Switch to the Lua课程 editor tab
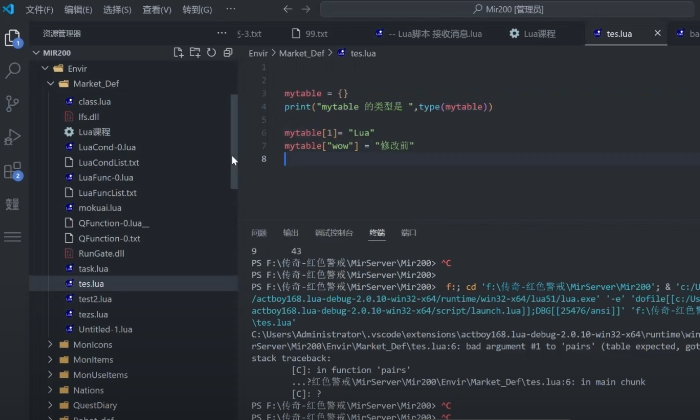Viewport: 700px width, 420px height. point(539,33)
